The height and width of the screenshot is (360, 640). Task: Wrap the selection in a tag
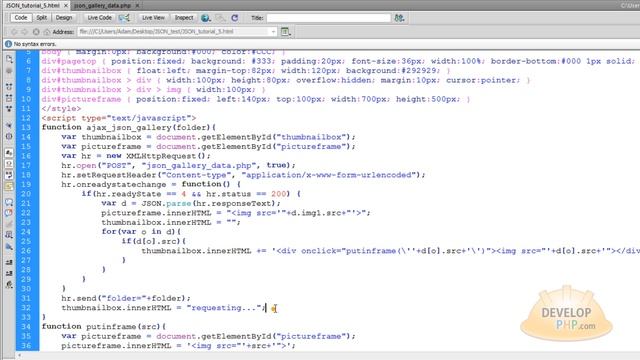[x=9, y=224]
